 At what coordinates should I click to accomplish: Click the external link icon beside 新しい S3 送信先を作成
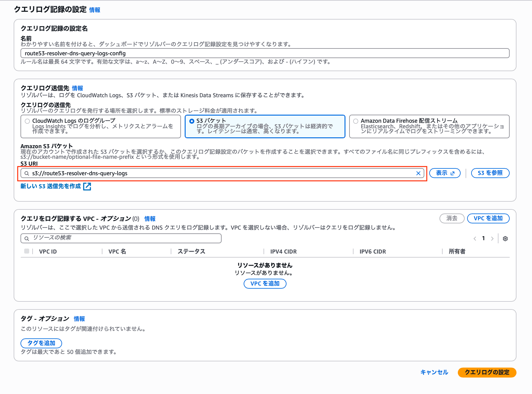click(87, 186)
